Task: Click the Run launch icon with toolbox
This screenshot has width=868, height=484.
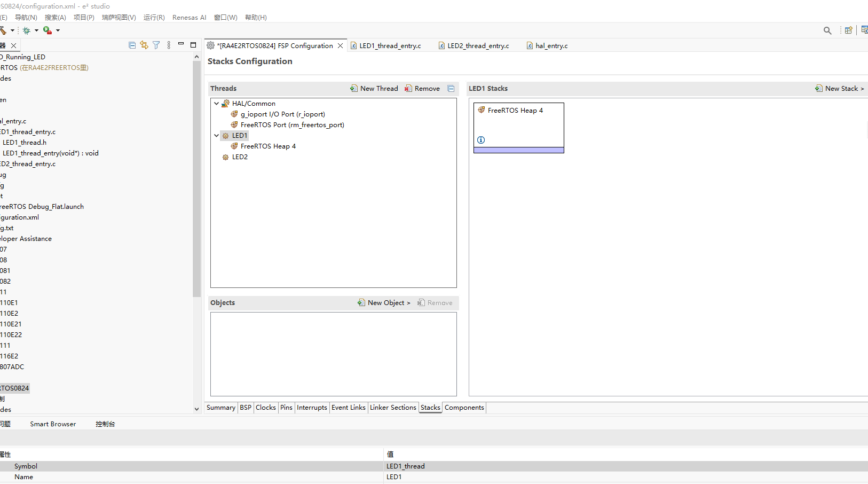Action: tap(48, 30)
